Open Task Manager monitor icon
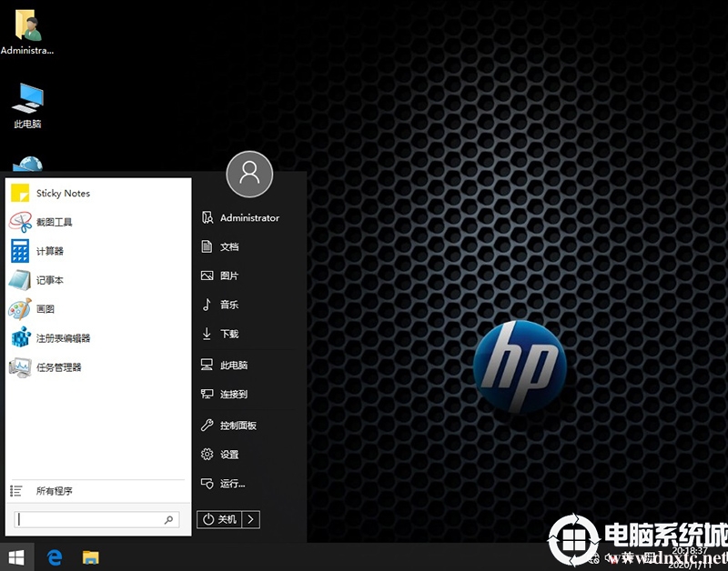Screen dimensions: 728x571 point(20,367)
